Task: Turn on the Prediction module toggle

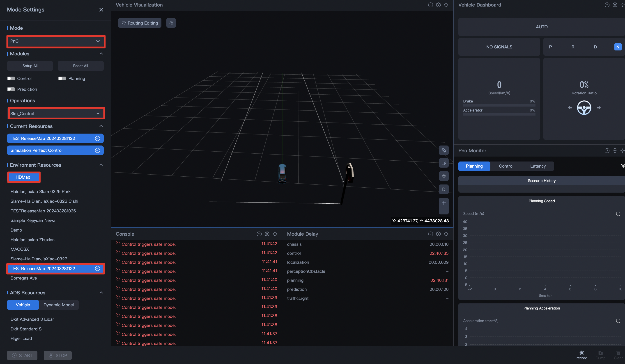Action: [x=11, y=89]
